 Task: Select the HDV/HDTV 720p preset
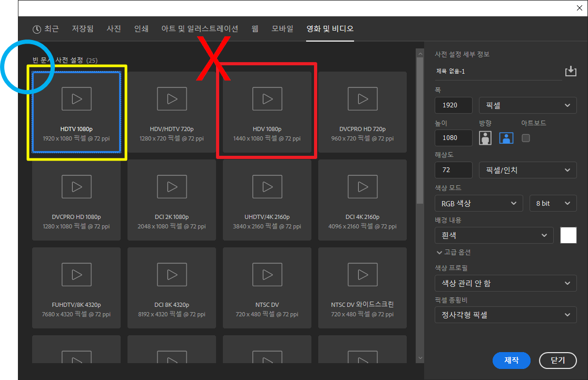[x=172, y=112]
